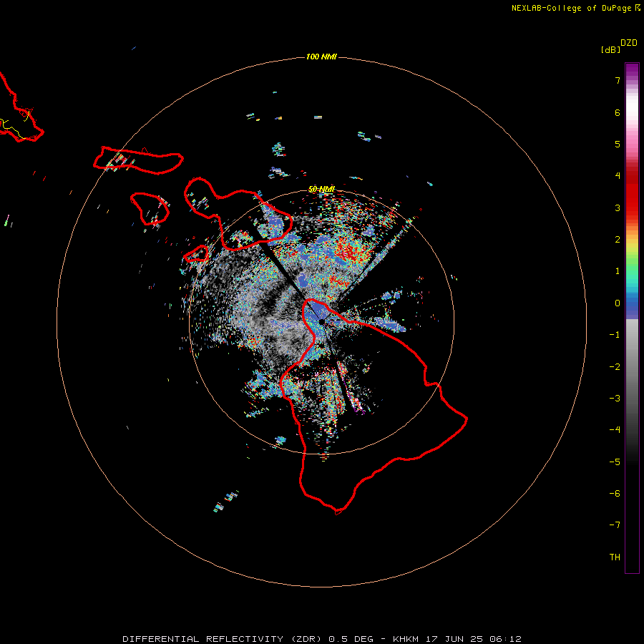
Task: Click the 50 NMI range ring label
Action: 321,189
